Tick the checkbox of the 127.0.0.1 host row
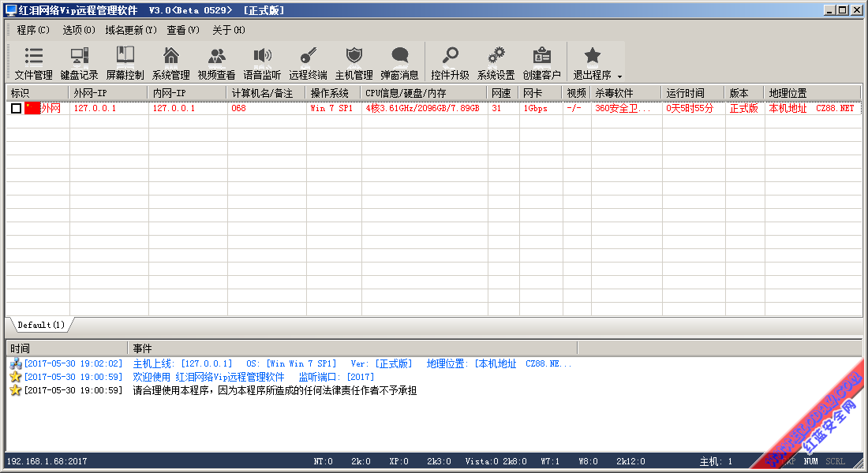The width and height of the screenshot is (868, 473). click(16, 109)
